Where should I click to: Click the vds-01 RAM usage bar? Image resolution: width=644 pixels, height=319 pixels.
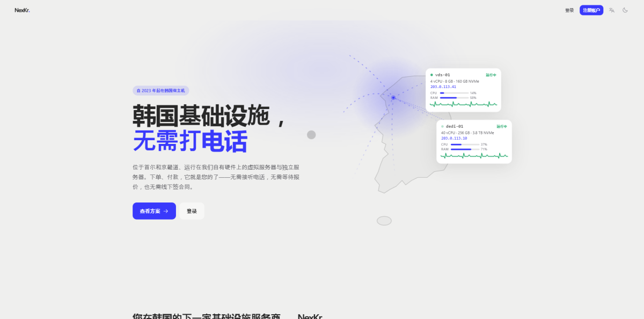[x=454, y=98]
